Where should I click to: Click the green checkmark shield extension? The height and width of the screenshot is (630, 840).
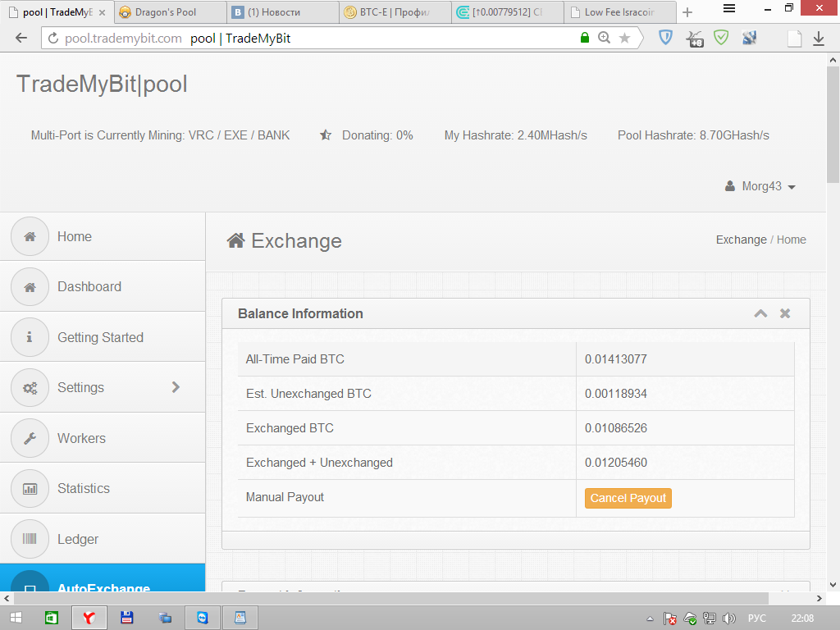point(721,38)
